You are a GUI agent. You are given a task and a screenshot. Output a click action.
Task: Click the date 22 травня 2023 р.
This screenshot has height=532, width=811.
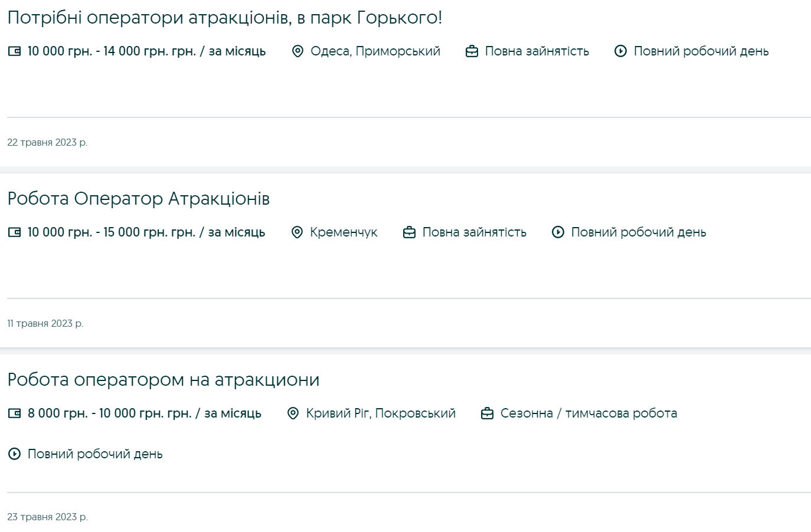pos(48,142)
